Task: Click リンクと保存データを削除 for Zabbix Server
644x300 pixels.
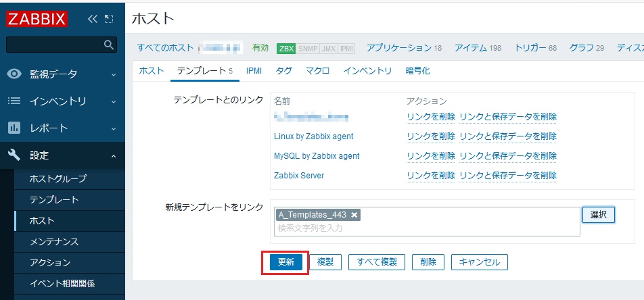Action: point(508,176)
